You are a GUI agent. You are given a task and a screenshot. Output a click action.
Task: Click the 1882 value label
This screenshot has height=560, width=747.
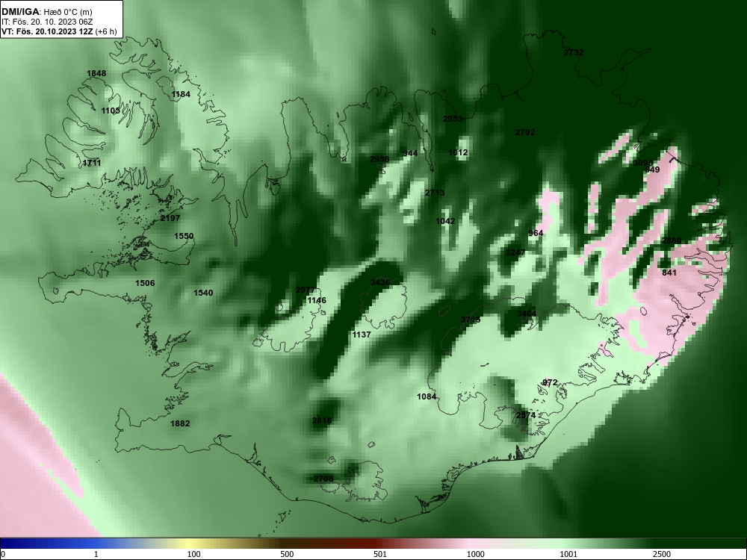pos(180,423)
